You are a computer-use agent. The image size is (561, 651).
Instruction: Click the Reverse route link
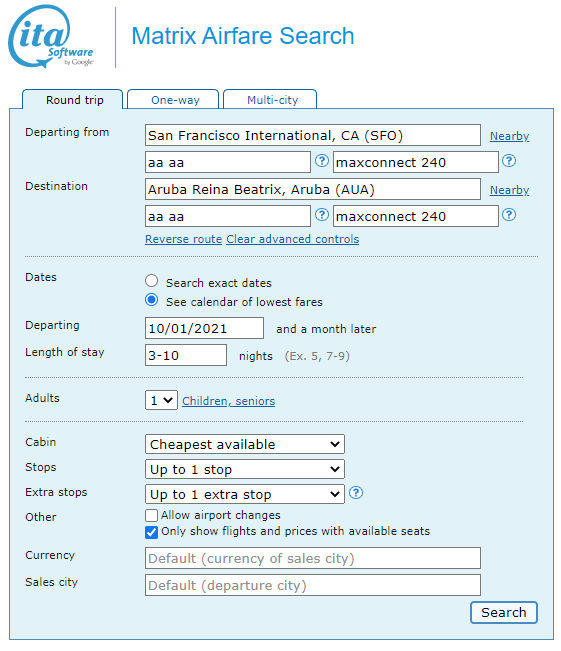click(x=183, y=239)
